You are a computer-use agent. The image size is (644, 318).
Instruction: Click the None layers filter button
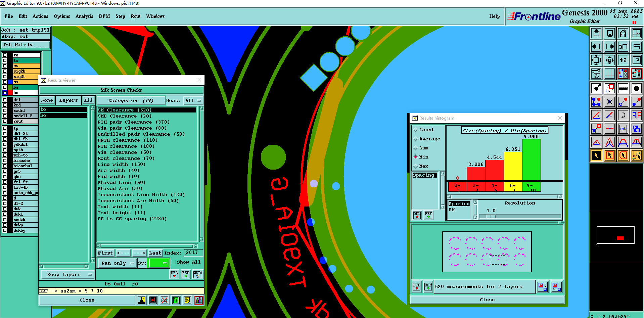[47, 100]
